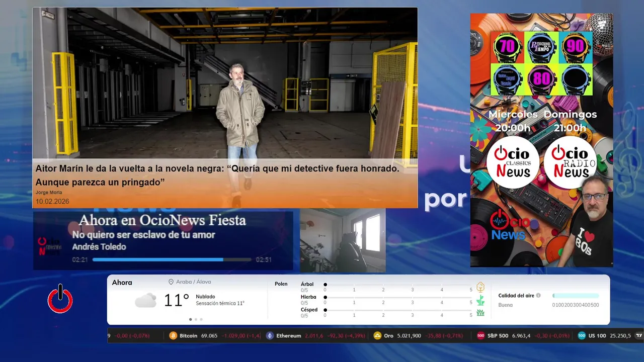
Task: Click the orange Bitcoin coin icon
Action: pyautogui.click(x=173, y=335)
